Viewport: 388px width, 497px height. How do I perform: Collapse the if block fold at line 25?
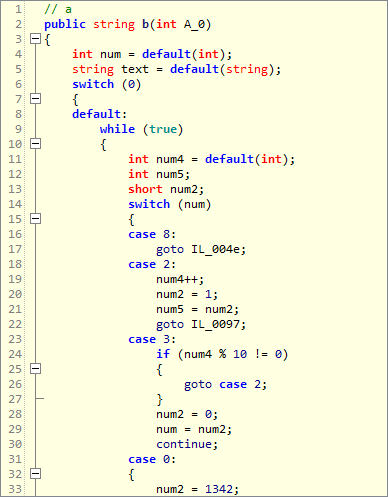(x=35, y=369)
